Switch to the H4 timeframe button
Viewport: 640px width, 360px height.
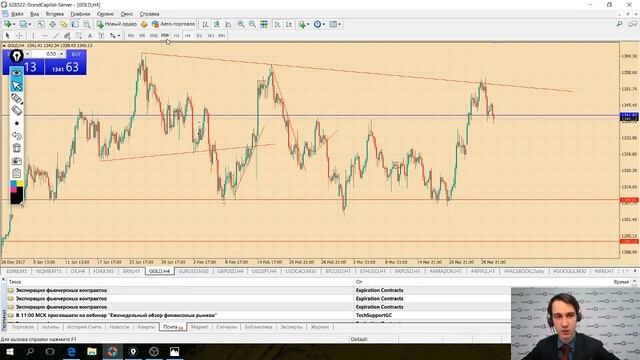[187, 36]
